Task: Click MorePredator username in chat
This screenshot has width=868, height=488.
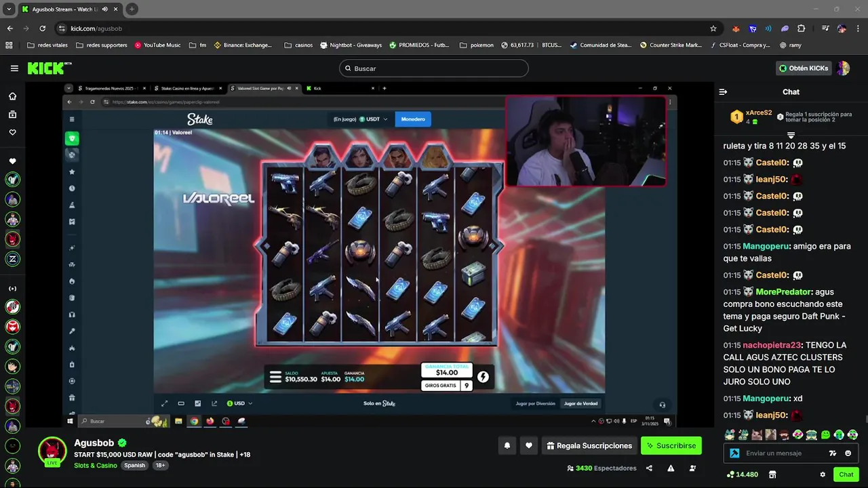Action: [x=783, y=292]
